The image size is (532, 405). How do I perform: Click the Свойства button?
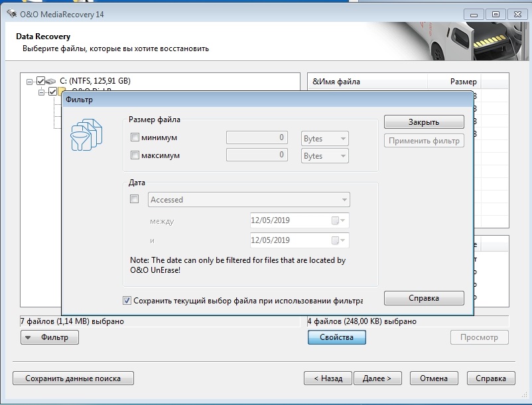pos(336,337)
